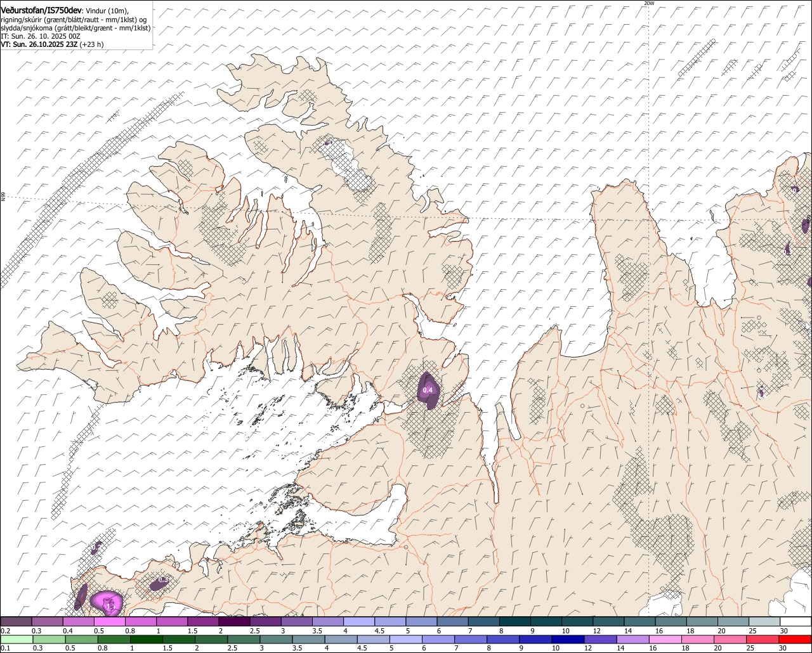This screenshot has width=812, height=653.
Task: Click the bright red lower swatch starting at 30
Action: click(x=796, y=639)
